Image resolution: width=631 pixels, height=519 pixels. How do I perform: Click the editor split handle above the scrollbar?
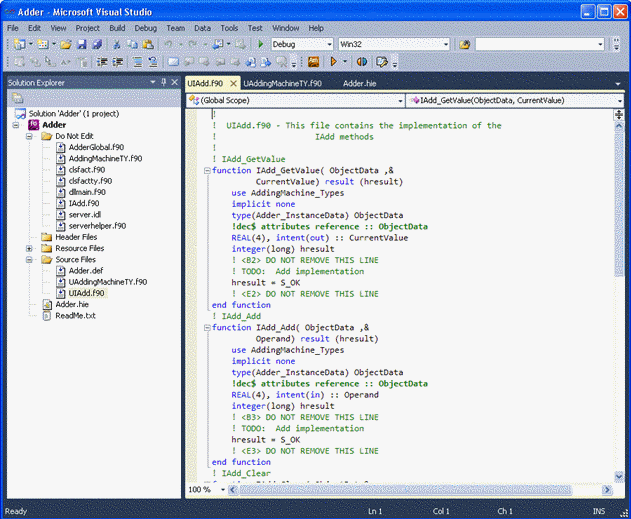(x=619, y=115)
